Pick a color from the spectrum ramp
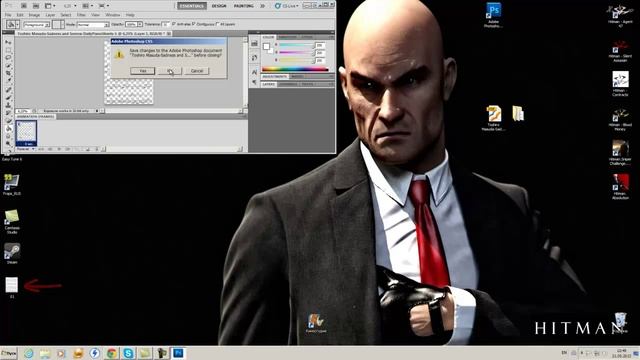This screenshot has height=360, width=640. click(x=295, y=69)
